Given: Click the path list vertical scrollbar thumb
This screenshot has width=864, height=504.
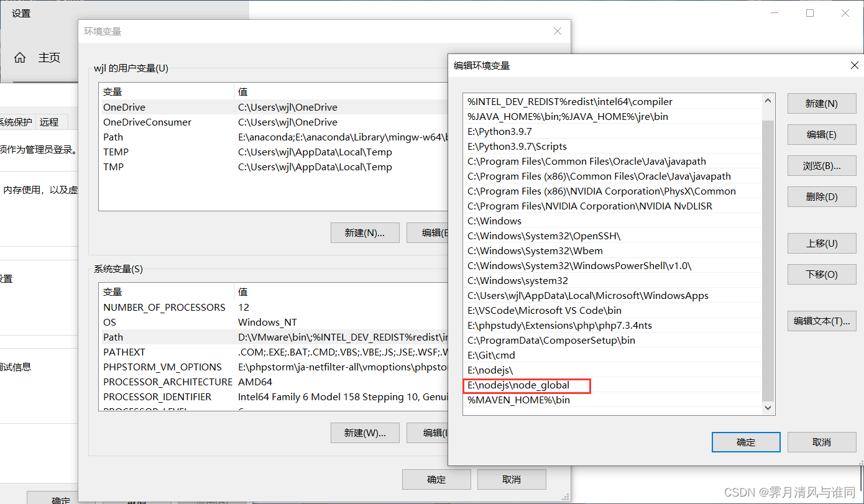Looking at the screenshot, I should pyautogui.click(x=768, y=260).
